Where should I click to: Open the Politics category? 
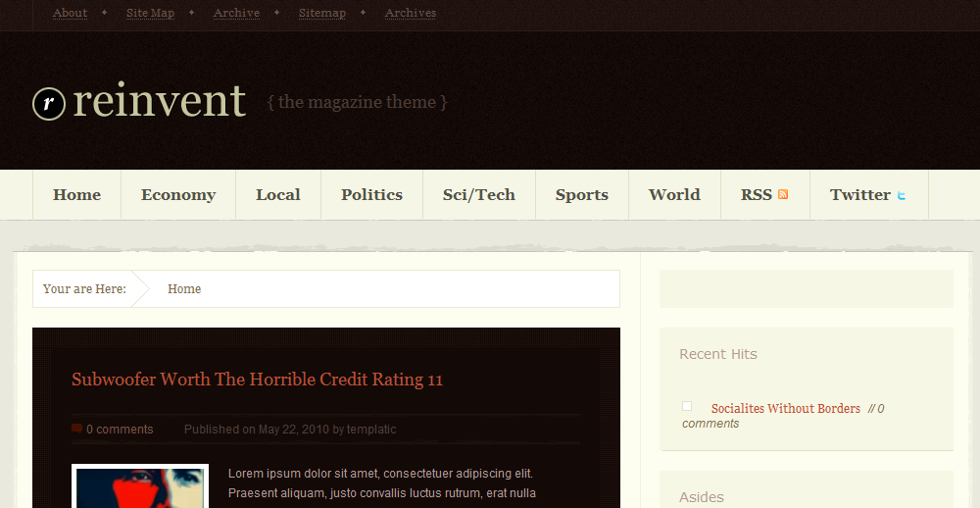coord(371,194)
